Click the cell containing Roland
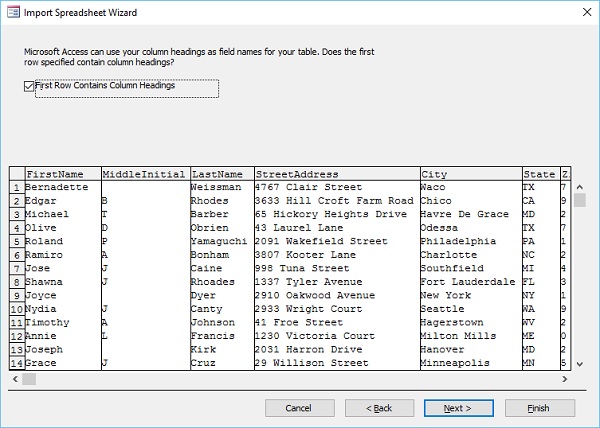 point(63,241)
